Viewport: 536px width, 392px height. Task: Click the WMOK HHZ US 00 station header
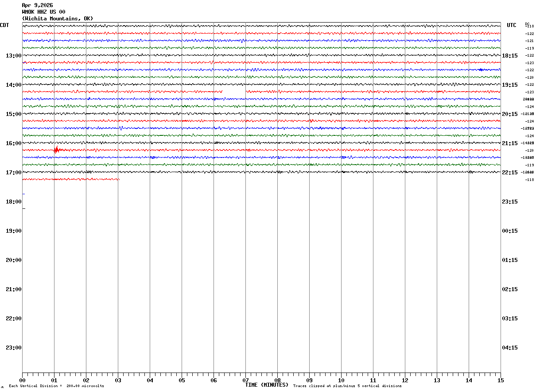click(x=43, y=12)
